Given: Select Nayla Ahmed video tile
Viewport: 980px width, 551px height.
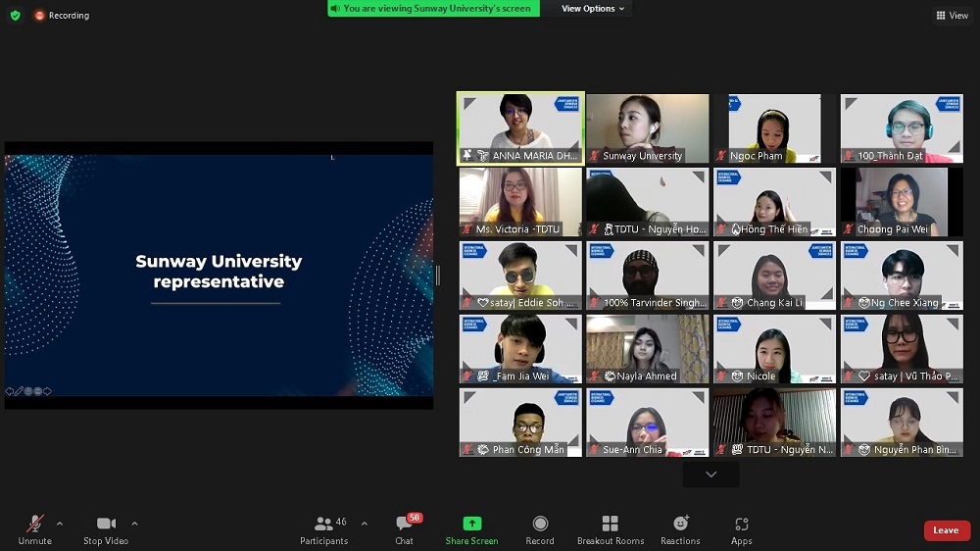Looking at the screenshot, I should click(648, 349).
